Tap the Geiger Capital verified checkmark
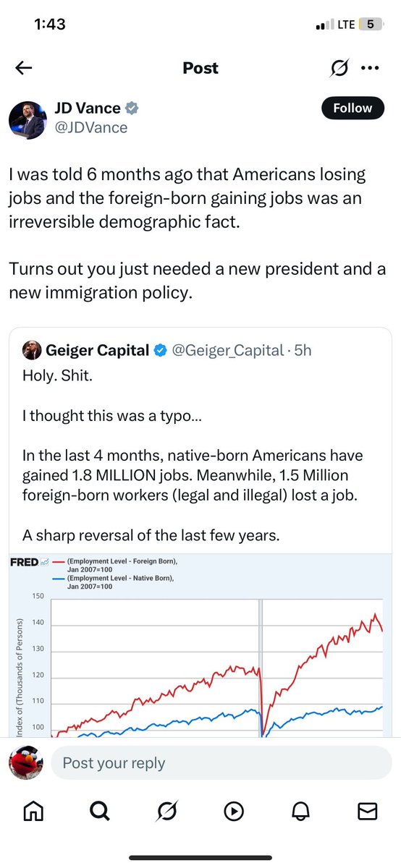Viewport: 401px width, 868px height. coord(161,351)
